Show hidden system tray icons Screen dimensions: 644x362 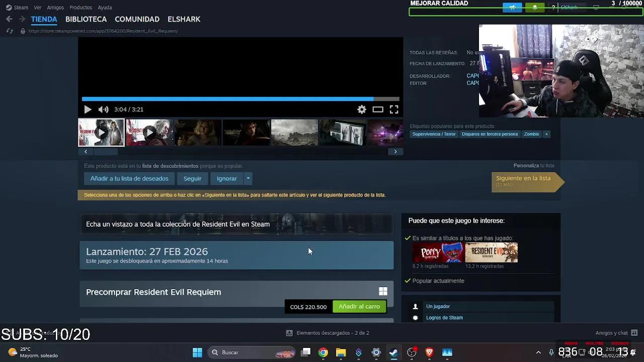(x=538, y=352)
